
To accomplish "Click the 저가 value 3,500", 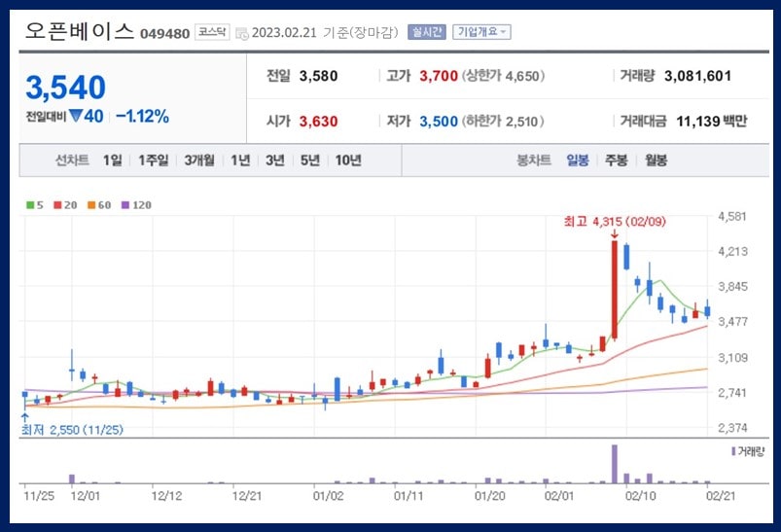I will point(439,122).
